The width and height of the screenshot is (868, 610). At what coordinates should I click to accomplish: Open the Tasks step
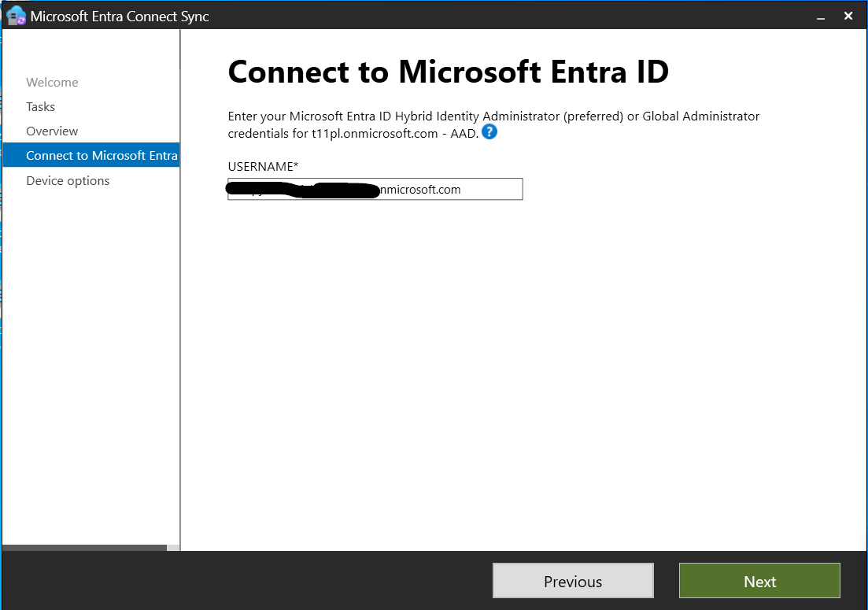[41, 106]
